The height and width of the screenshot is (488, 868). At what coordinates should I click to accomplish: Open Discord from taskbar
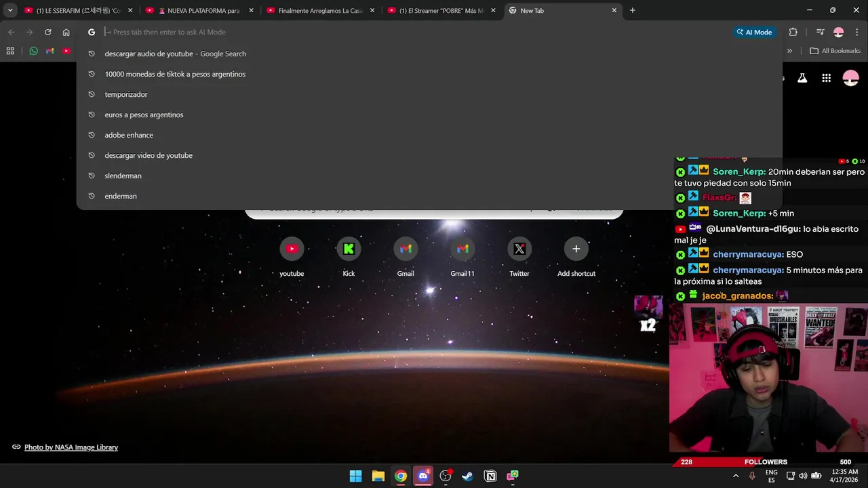(x=423, y=476)
